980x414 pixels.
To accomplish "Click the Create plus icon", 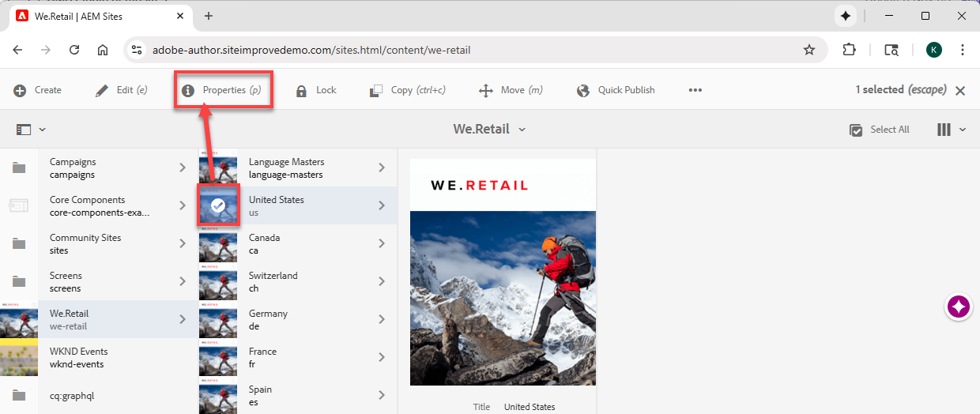I will (x=20, y=91).
